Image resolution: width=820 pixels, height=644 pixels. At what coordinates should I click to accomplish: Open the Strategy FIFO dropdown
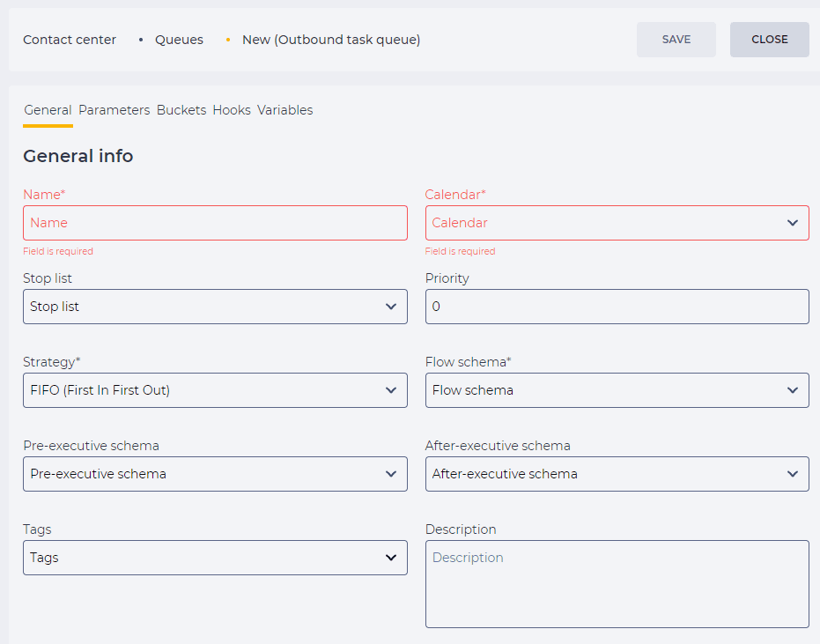pyautogui.click(x=215, y=390)
